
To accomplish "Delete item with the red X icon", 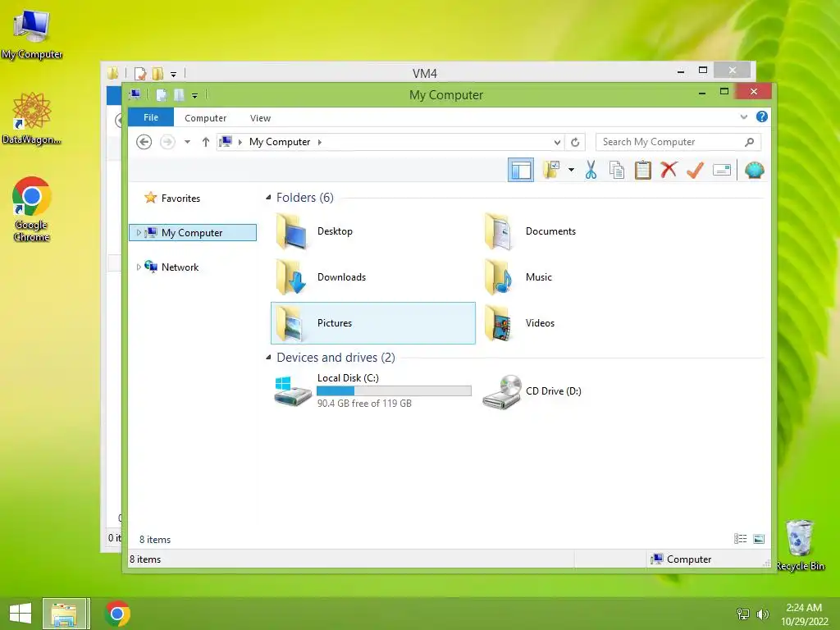I will click(x=669, y=171).
